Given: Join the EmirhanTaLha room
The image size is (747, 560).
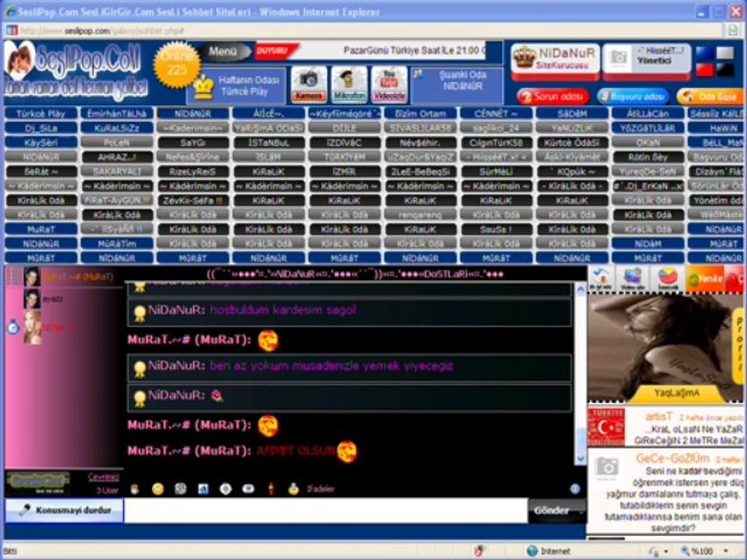Looking at the screenshot, I should coord(117,114).
